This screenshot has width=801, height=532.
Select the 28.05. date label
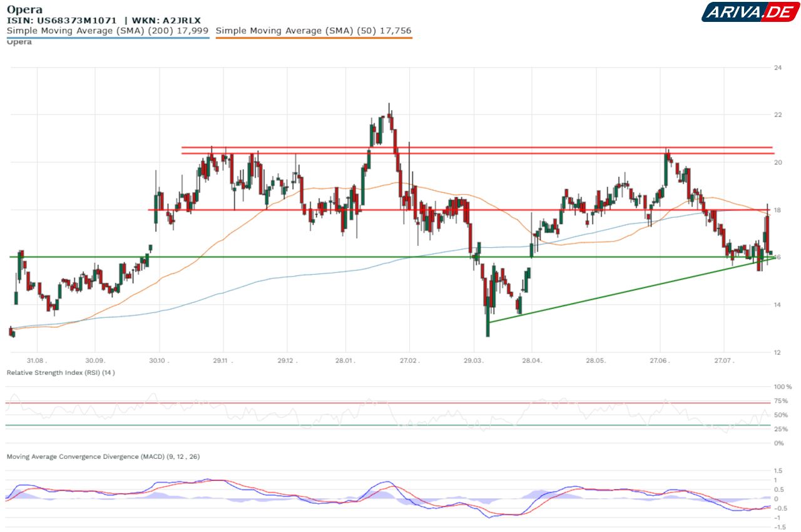click(x=596, y=362)
